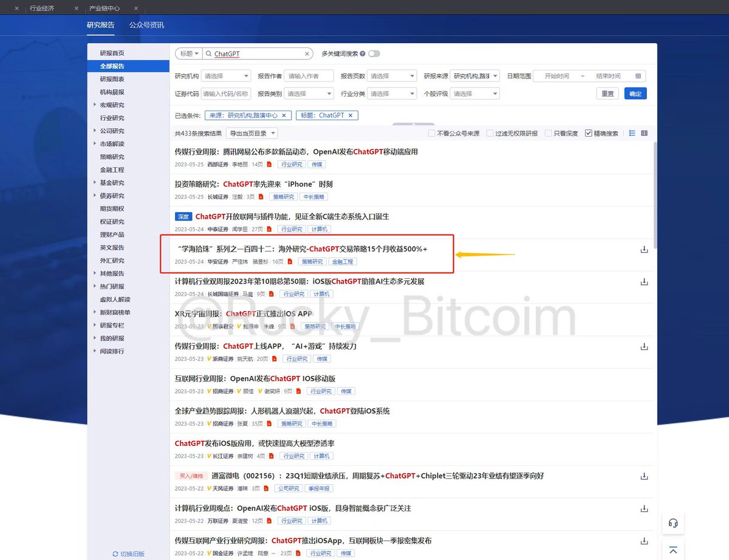This screenshot has height=560, width=729.
Task: Download the 计算机行业周观点 report
Action: pyautogui.click(x=644, y=508)
